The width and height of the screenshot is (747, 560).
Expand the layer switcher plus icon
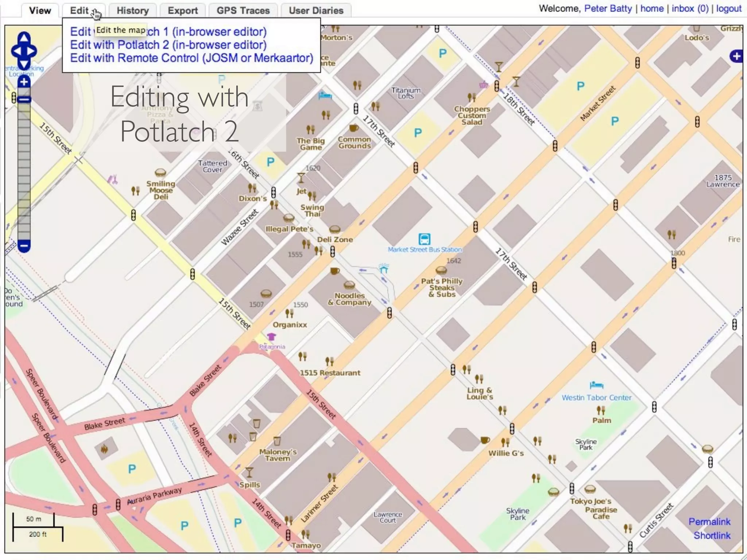pyautogui.click(x=736, y=56)
